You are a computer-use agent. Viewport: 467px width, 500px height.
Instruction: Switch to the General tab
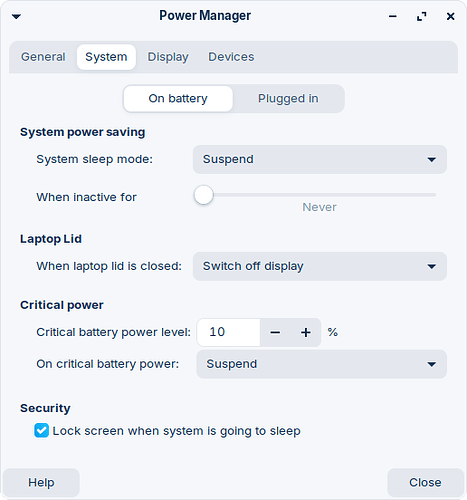[43, 57]
